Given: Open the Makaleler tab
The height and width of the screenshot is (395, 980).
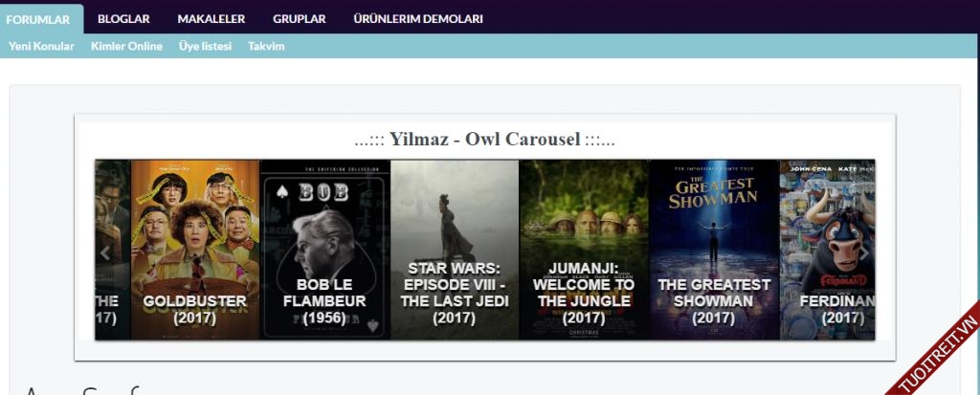Looking at the screenshot, I should coord(212,19).
